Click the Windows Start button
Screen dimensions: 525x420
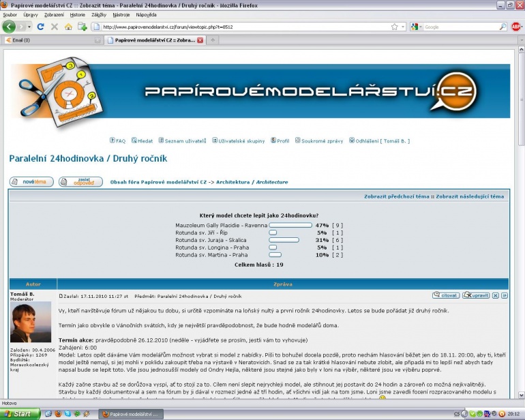(x=20, y=414)
